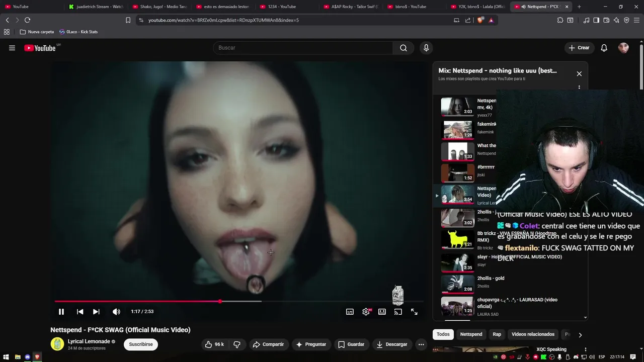644x362 pixels.
Task: Like the video showing 96 k
Action: (214, 344)
